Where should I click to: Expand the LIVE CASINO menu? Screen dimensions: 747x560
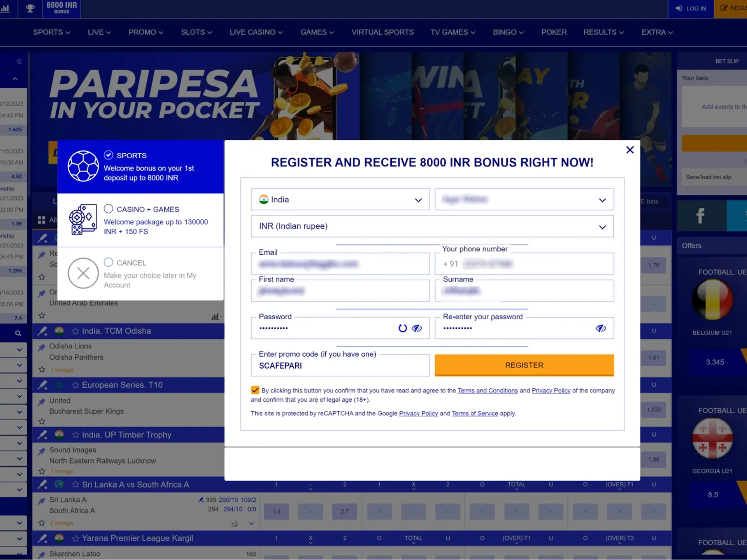pyautogui.click(x=256, y=32)
